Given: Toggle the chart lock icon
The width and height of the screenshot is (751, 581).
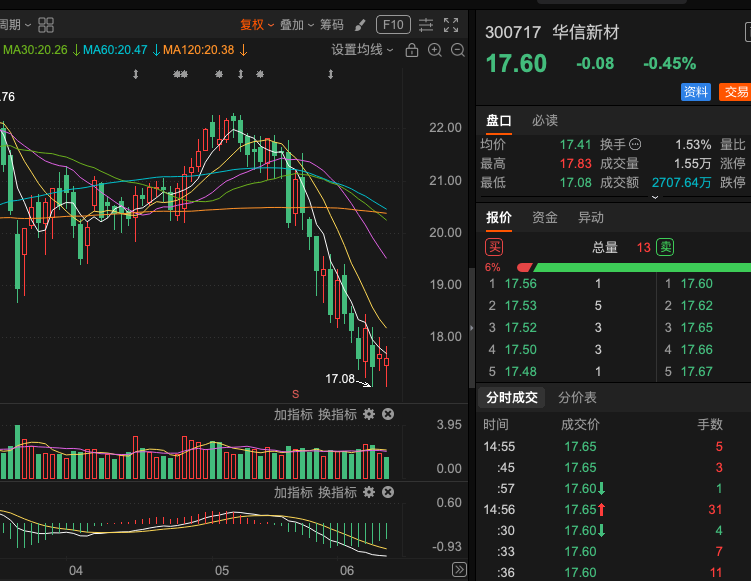Looking at the screenshot, I should pyautogui.click(x=412, y=50).
